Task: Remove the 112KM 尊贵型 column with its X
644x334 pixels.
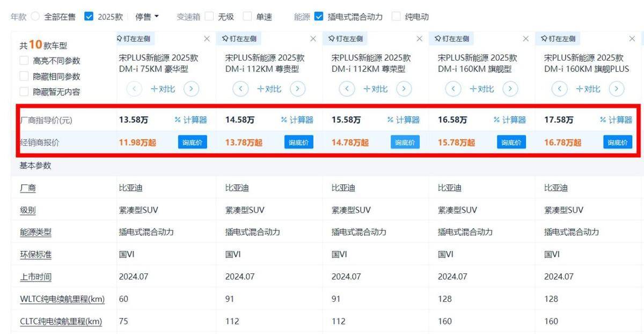Action: [313, 39]
